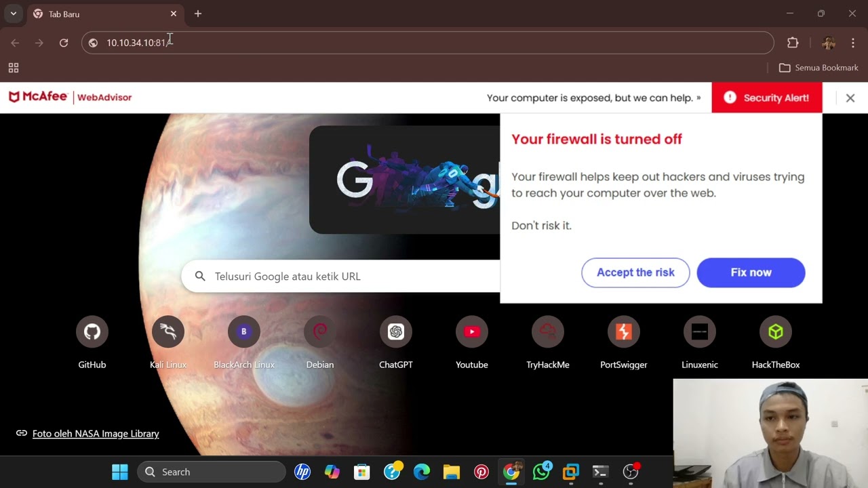868x488 pixels.
Task: Click the Telusuri Google atau ketik URL box
Action: click(340, 276)
